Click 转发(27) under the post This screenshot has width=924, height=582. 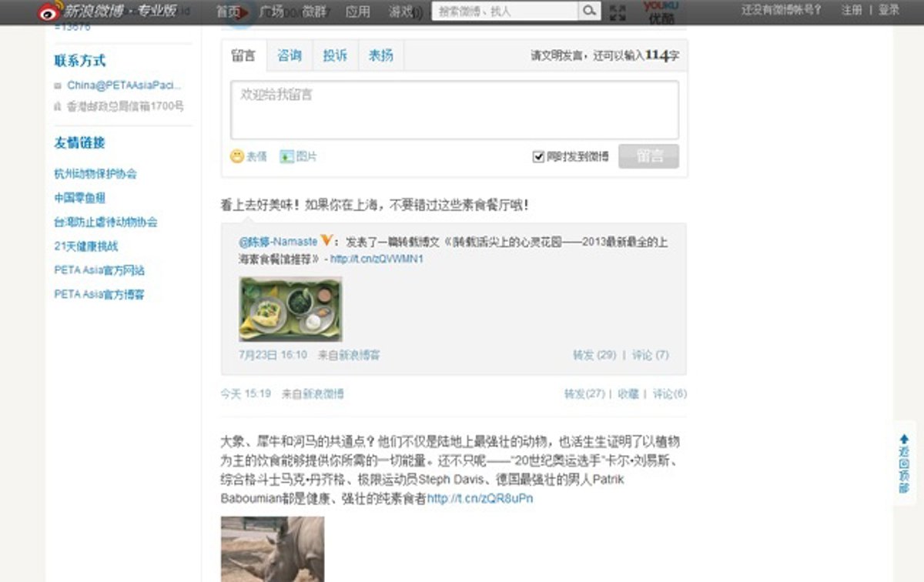584,393
